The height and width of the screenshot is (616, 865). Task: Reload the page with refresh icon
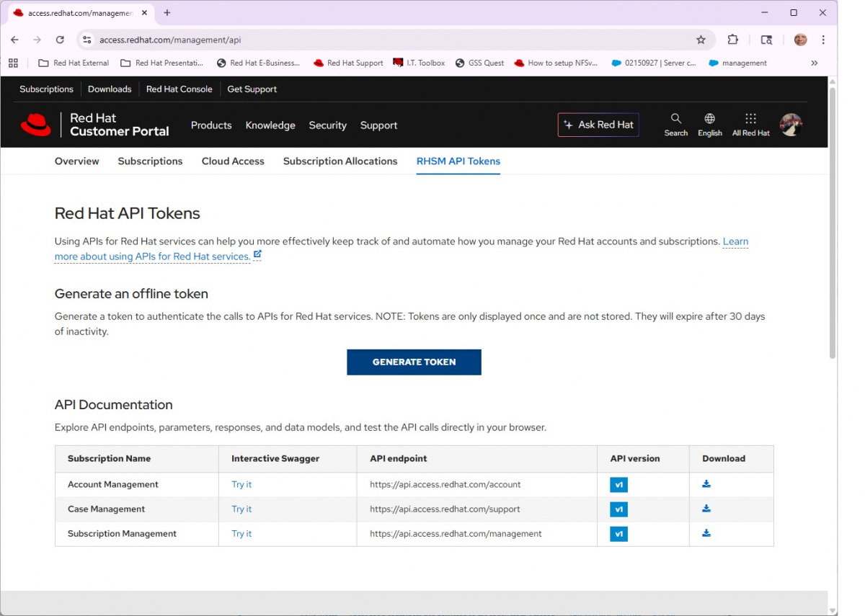pos(60,40)
